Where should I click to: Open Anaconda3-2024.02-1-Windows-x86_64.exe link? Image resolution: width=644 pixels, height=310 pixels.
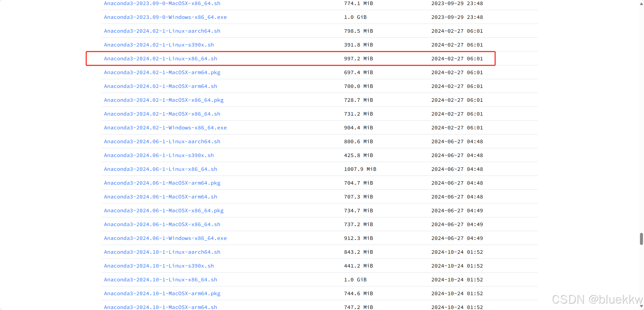point(165,128)
